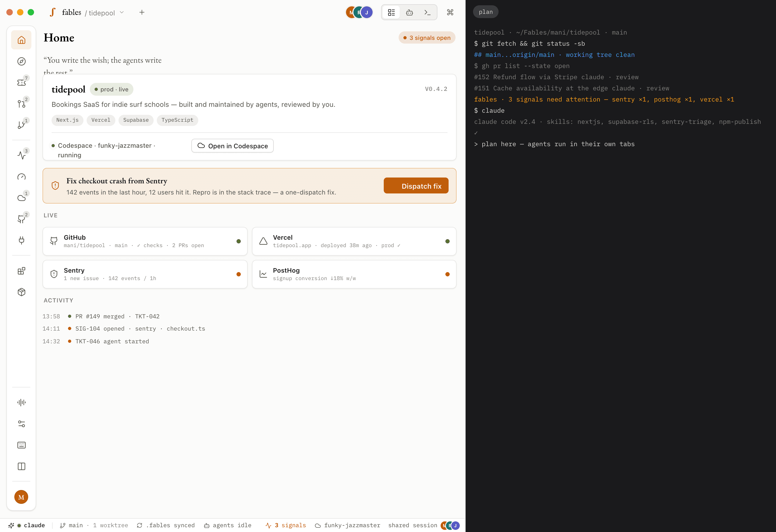This screenshot has height=532, width=776.
Task: Open the Vercel live status card
Action: [x=354, y=241]
